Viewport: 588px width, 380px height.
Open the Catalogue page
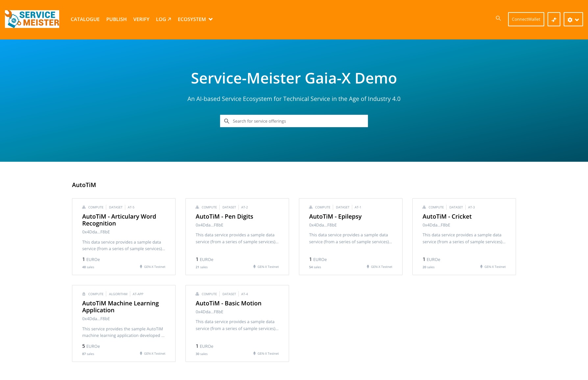pyautogui.click(x=85, y=19)
